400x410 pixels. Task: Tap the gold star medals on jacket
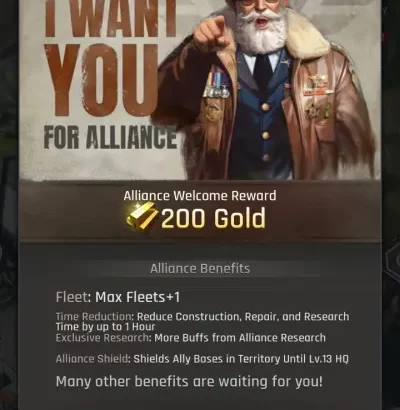(x=319, y=111)
